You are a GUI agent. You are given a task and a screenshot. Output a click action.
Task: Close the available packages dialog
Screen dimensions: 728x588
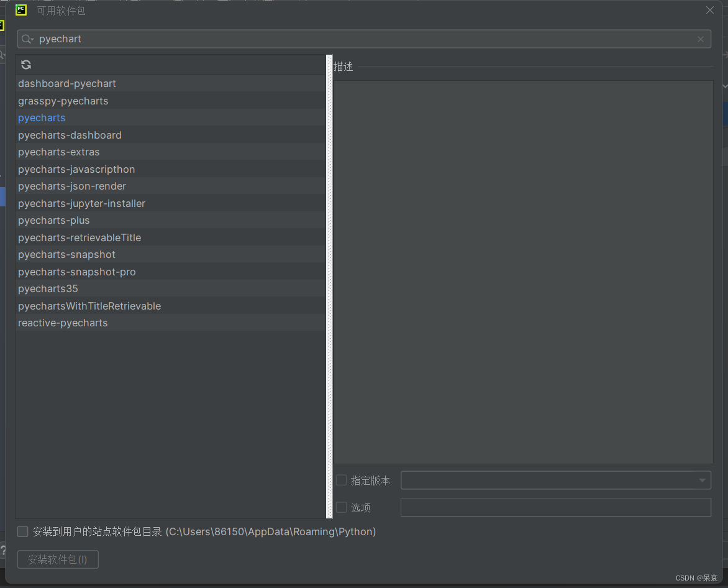(710, 10)
